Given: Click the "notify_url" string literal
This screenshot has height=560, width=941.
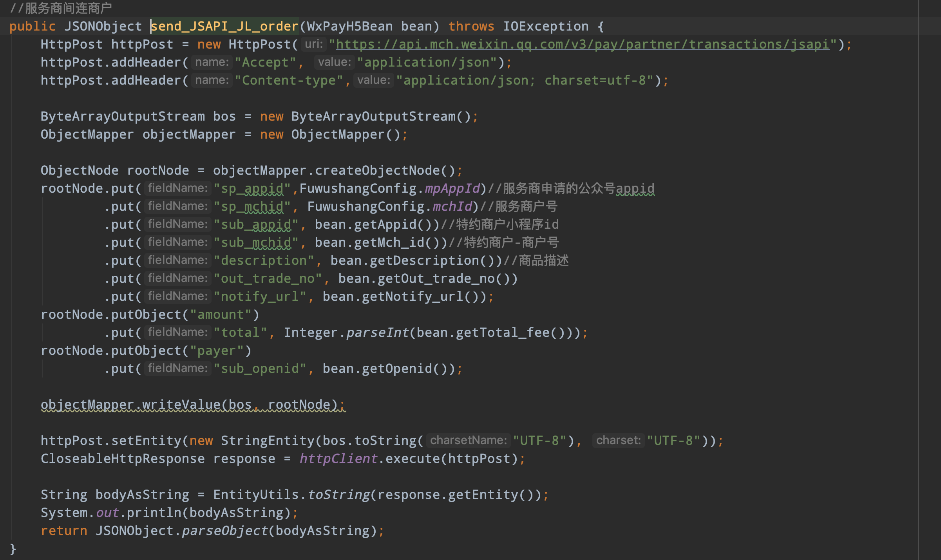Looking at the screenshot, I should pos(260,296).
